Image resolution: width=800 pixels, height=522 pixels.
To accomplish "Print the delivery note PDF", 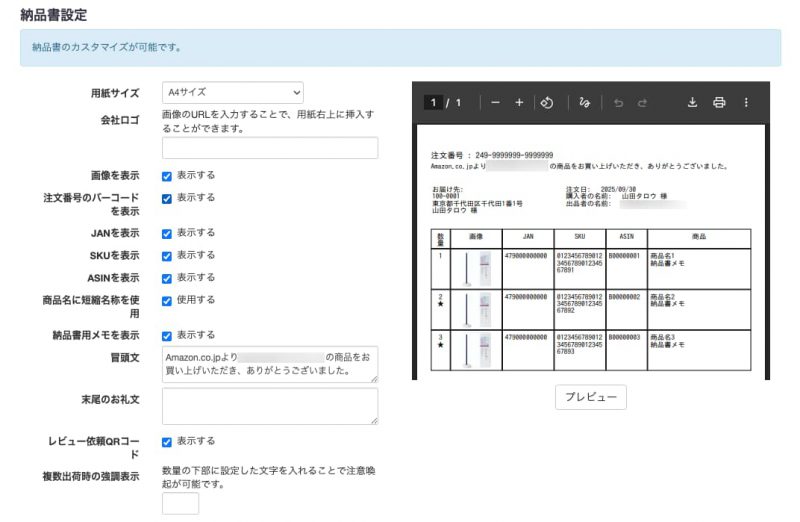I will click(x=718, y=103).
